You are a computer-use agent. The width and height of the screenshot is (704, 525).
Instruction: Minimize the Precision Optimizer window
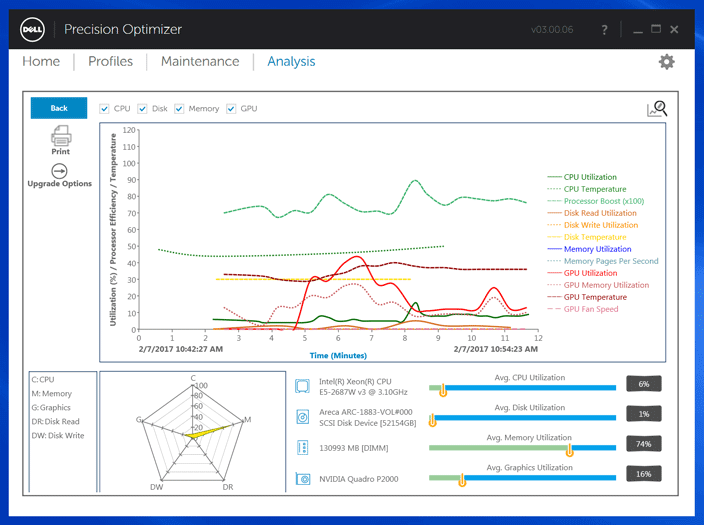click(638, 31)
